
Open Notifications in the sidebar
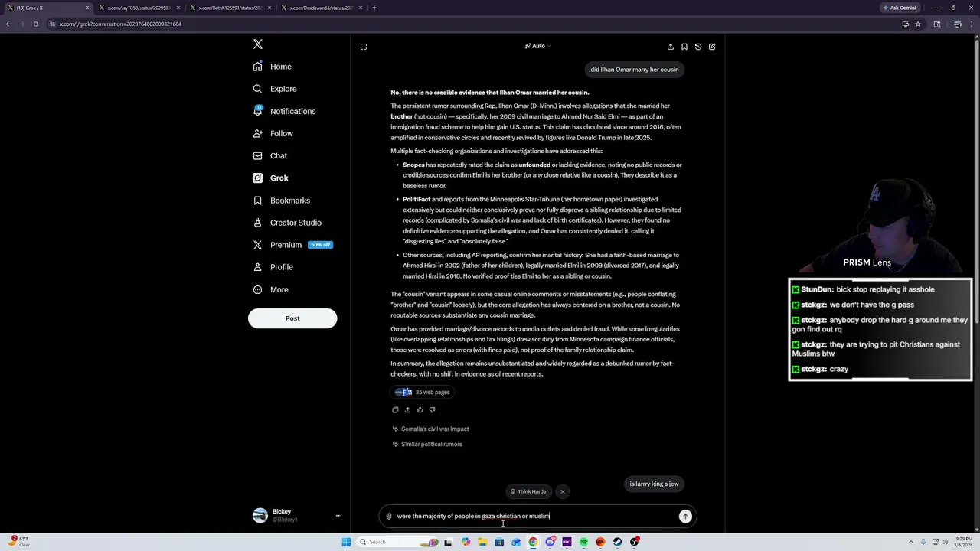click(284, 111)
